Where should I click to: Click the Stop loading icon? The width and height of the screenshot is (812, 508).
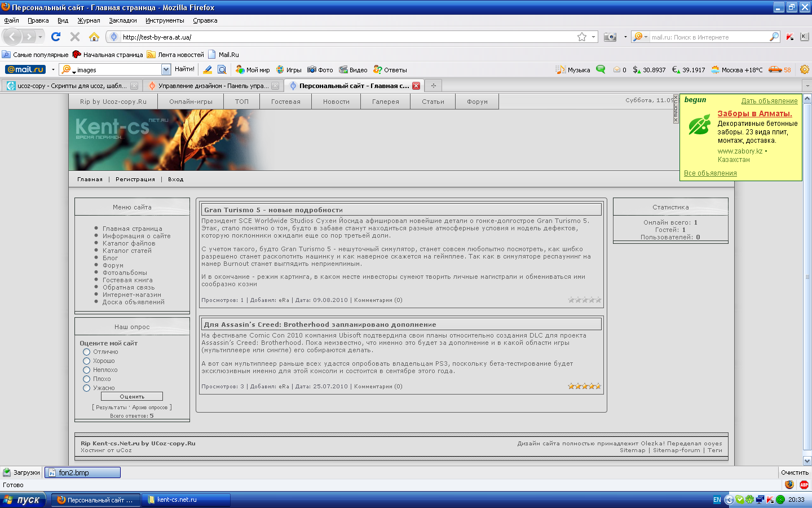[74, 37]
